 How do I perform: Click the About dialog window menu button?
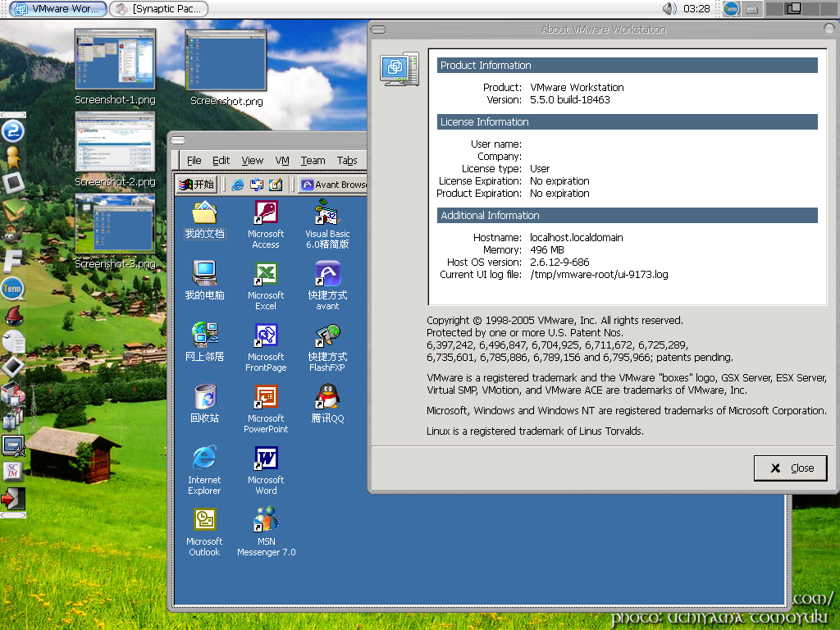tap(377, 30)
